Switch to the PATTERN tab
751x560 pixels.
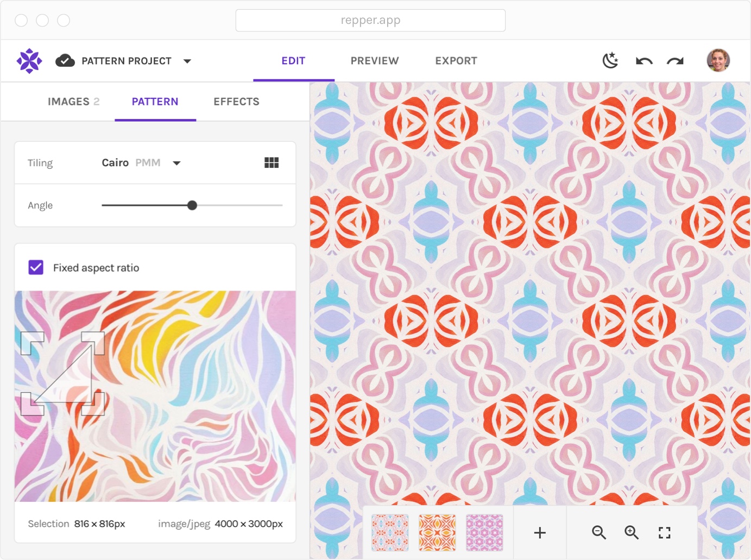pos(155,102)
